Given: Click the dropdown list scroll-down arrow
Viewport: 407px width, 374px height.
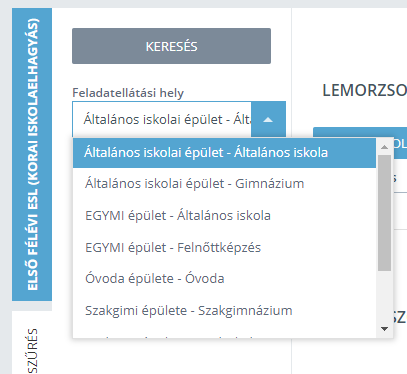Looking at the screenshot, I should [384, 329].
